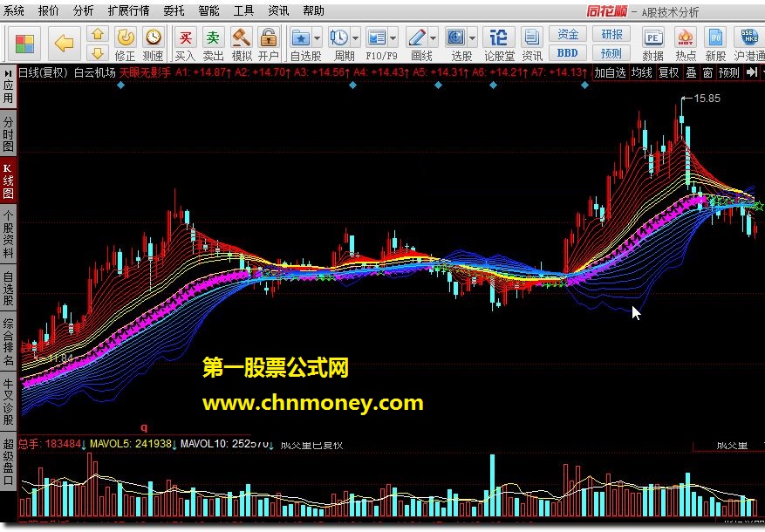The height and width of the screenshot is (532, 765).
Task: Switch to the 分时图 side tab
Action: 9,134
